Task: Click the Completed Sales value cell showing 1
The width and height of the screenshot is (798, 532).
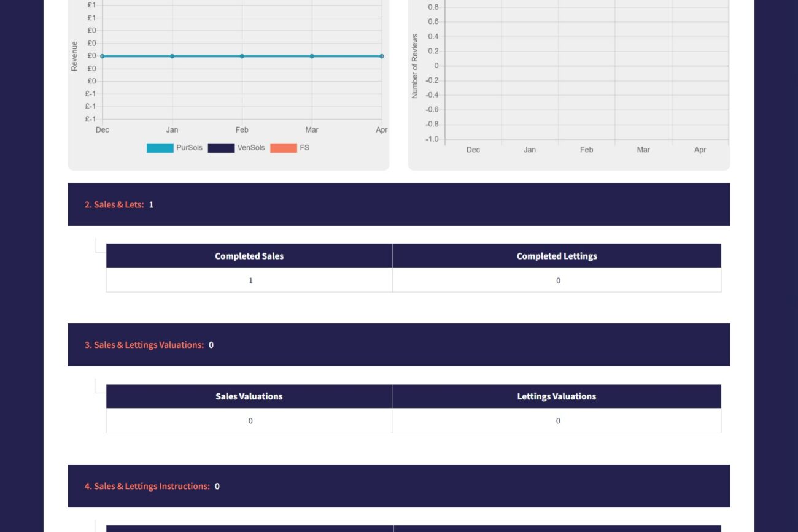Action: pos(249,280)
